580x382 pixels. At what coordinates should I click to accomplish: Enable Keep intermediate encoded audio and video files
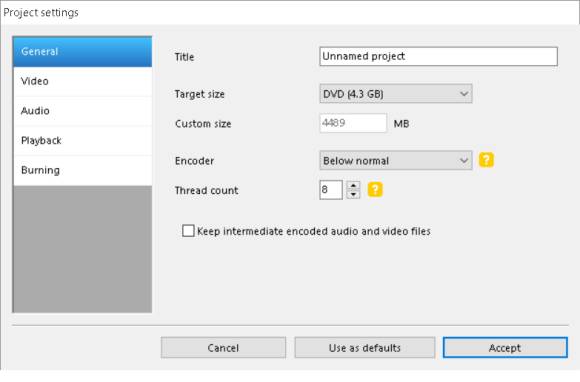(188, 231)
